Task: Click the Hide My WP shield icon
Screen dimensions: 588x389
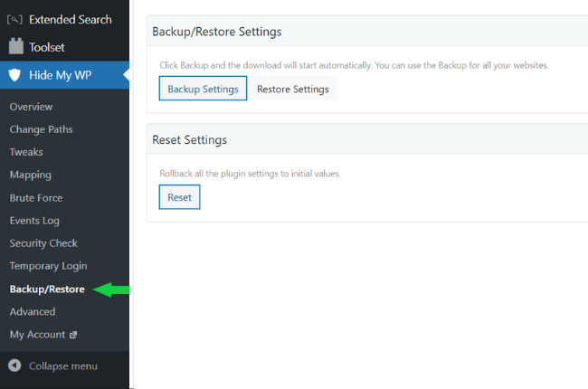Action: click(x=15, y=75)
